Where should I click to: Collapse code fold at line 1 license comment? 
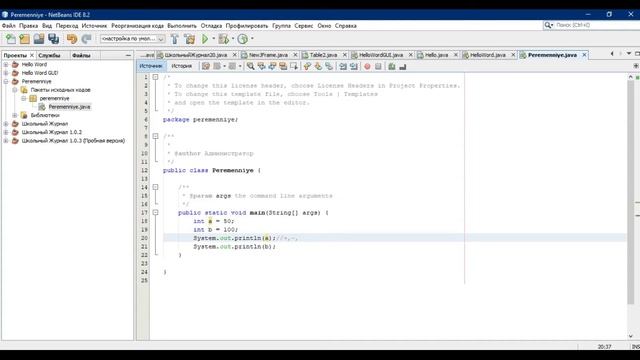156,77
